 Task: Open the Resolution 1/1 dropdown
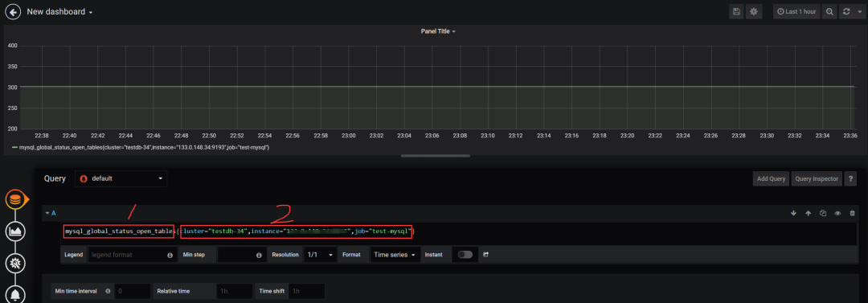320,255
